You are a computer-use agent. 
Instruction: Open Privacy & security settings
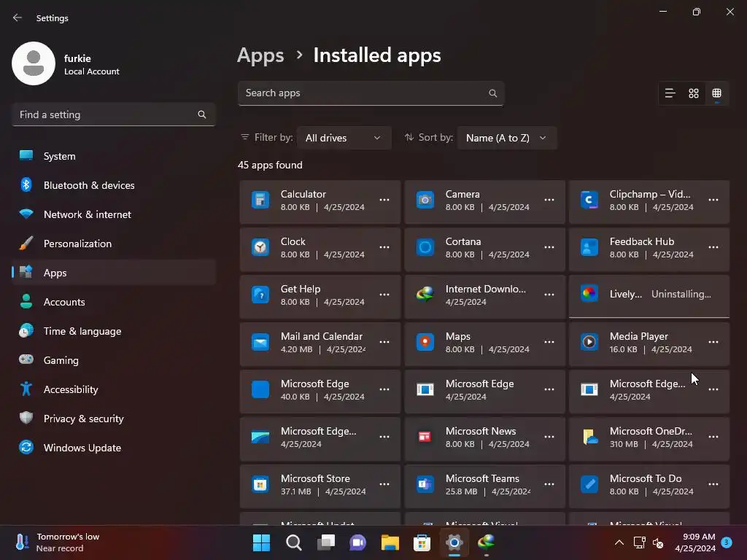click(x=114, y=419)
